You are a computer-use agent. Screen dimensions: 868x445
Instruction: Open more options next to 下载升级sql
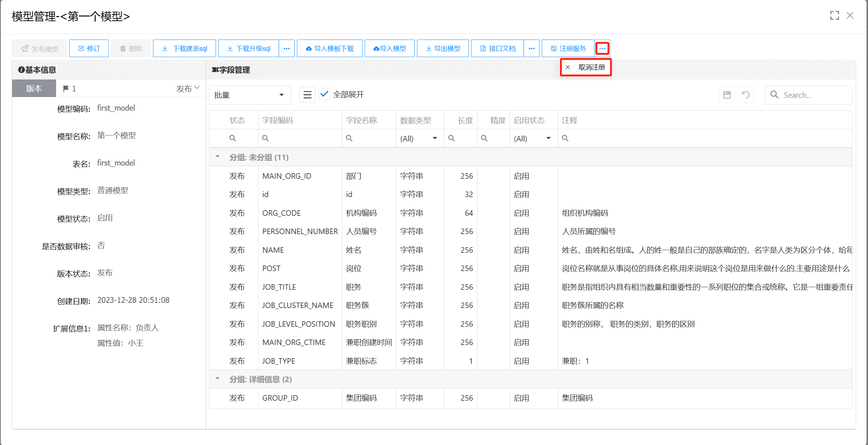(287, 49)
